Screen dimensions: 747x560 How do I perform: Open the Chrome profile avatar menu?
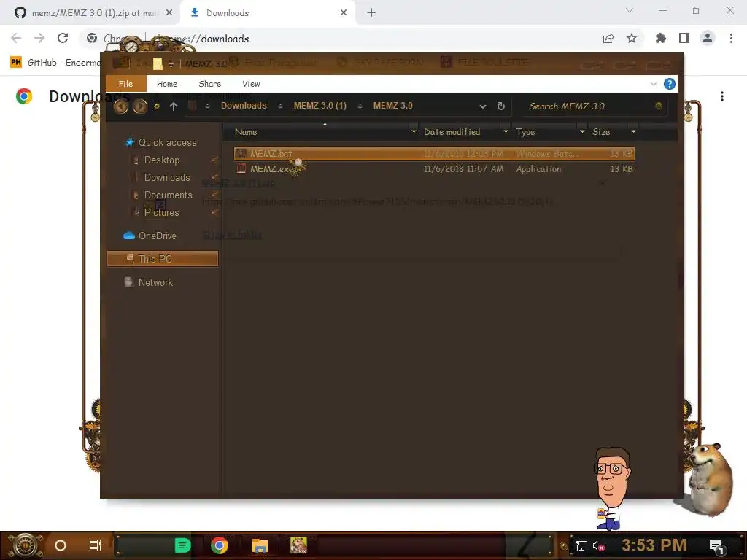point(708,39)
